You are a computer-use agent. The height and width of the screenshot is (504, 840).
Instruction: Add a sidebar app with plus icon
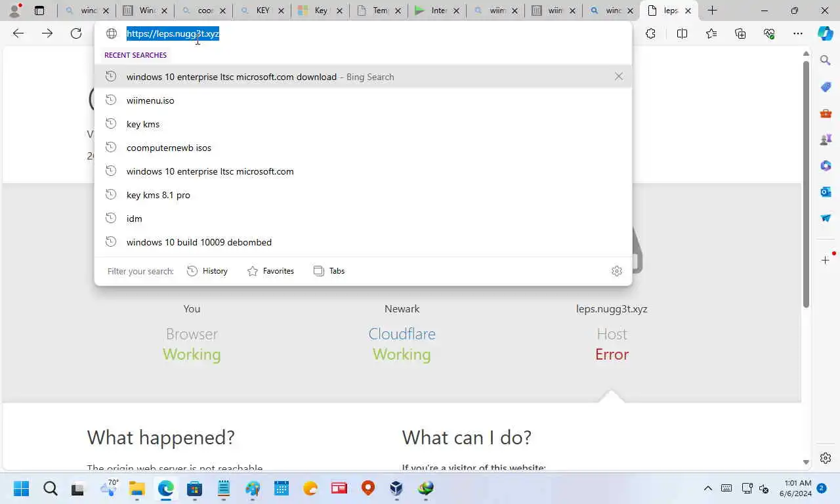click(x=826, y=261)
